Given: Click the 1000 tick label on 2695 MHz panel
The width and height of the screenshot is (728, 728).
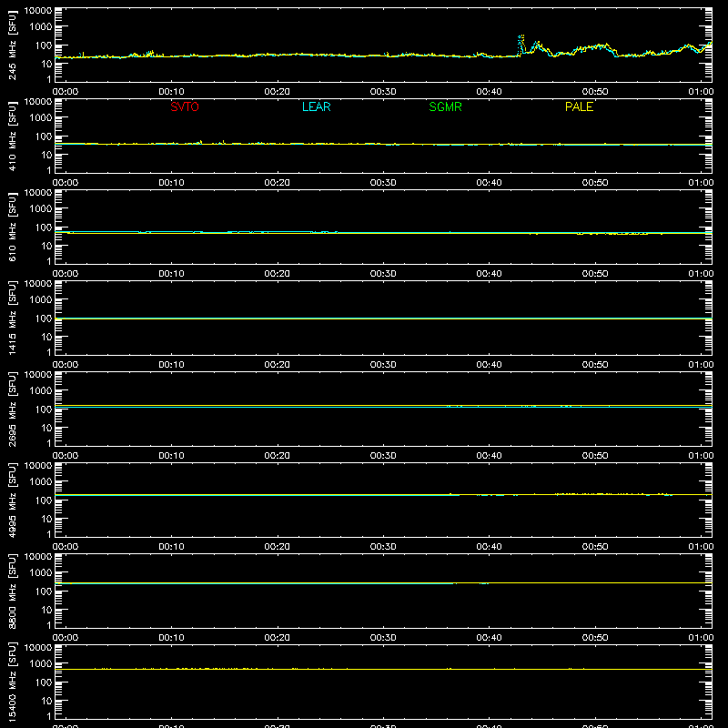Looking at the screenshot, I should pyautogui.click(x=41, y=391).
